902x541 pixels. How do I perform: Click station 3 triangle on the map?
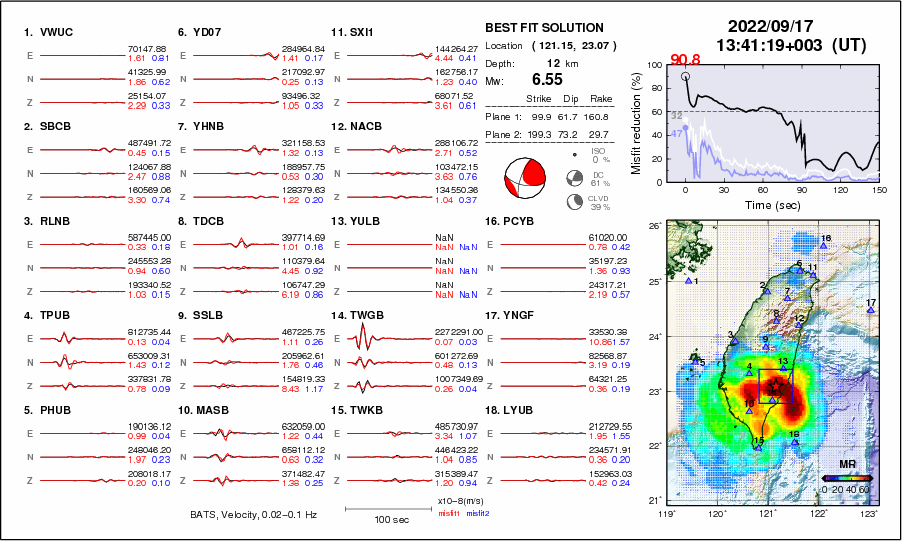pos(734,342)
